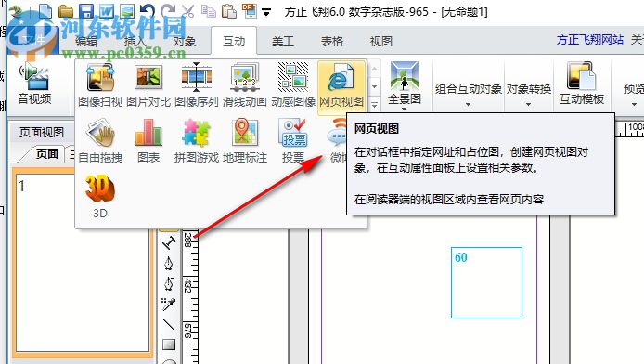Click the insert picture icon in title bar
644x364 pixels.
pyautogui.click(x=127, y=11)
